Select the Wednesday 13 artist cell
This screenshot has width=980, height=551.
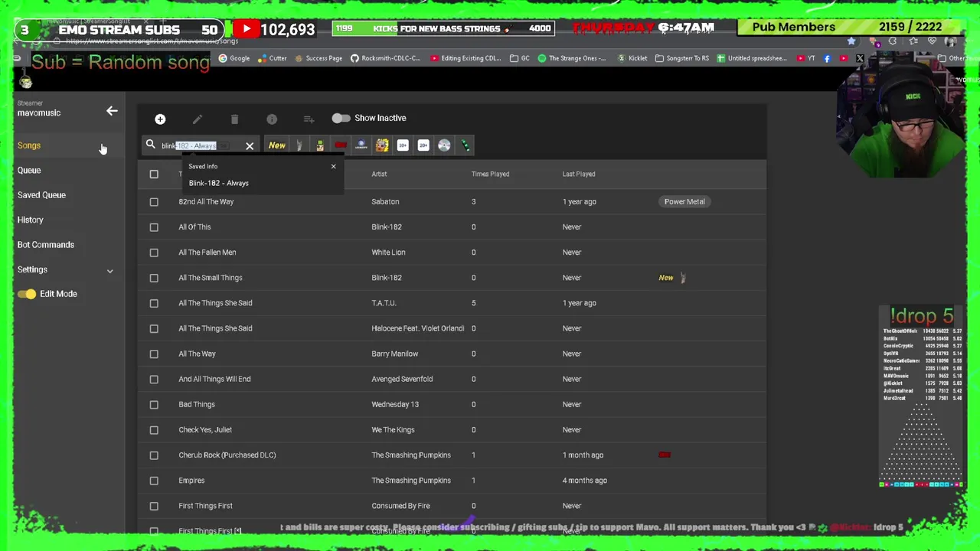[395, 404]
